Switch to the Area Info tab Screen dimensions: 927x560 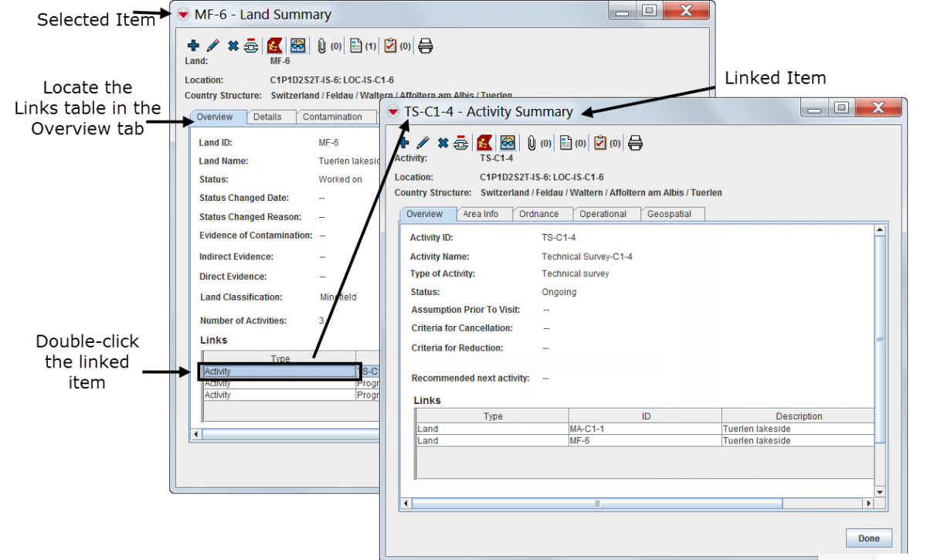480,214
